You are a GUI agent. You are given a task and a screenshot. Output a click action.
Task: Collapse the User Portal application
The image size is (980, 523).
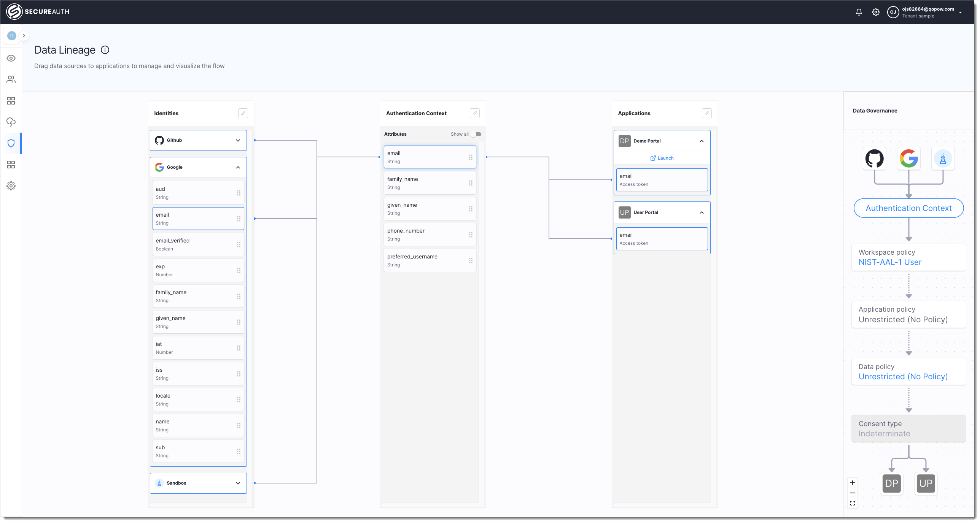pos(702,212)
